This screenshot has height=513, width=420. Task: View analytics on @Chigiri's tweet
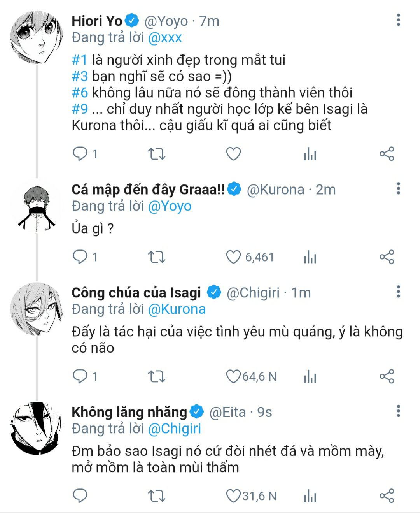pos(310,376)
